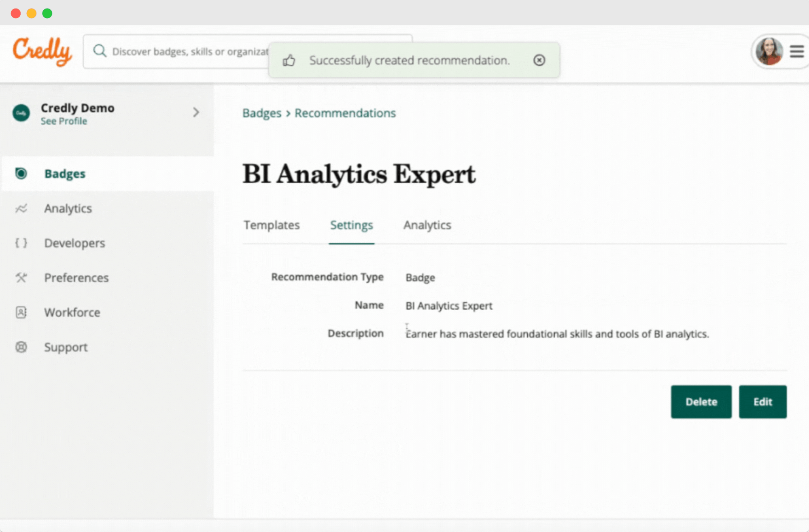Dismiss the success notification with the X icon
Viewport: 809px width, 532px height.
point(539,60)
